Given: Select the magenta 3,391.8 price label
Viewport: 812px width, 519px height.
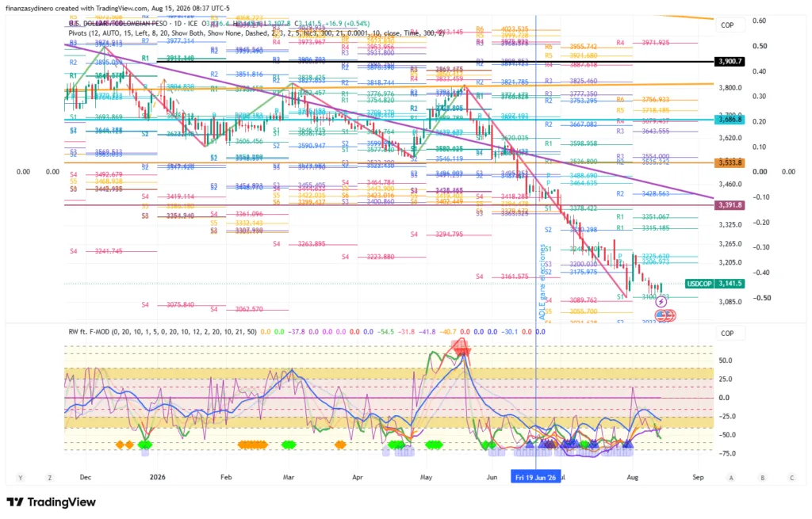Looking at the screenshot, I should [x=730, y=205].
